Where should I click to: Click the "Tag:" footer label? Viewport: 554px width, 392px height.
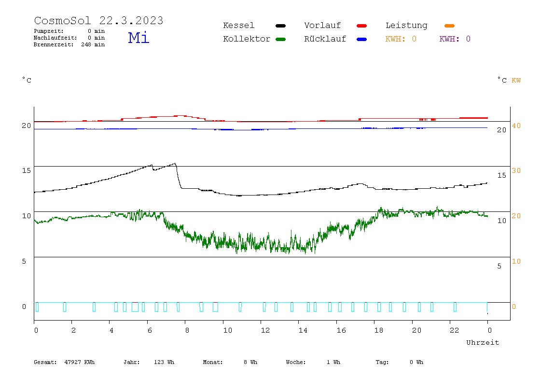pyautogui.click(x=382, y=362)
